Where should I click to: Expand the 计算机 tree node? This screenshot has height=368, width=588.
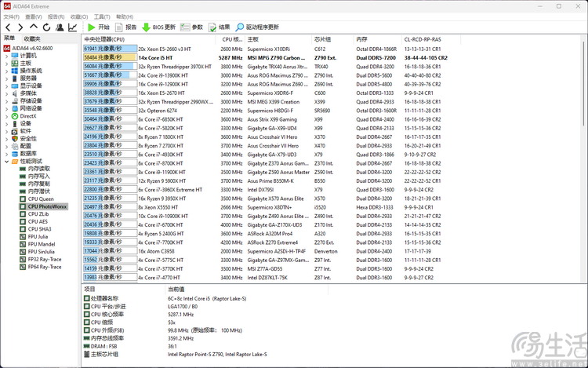[6, 56]
